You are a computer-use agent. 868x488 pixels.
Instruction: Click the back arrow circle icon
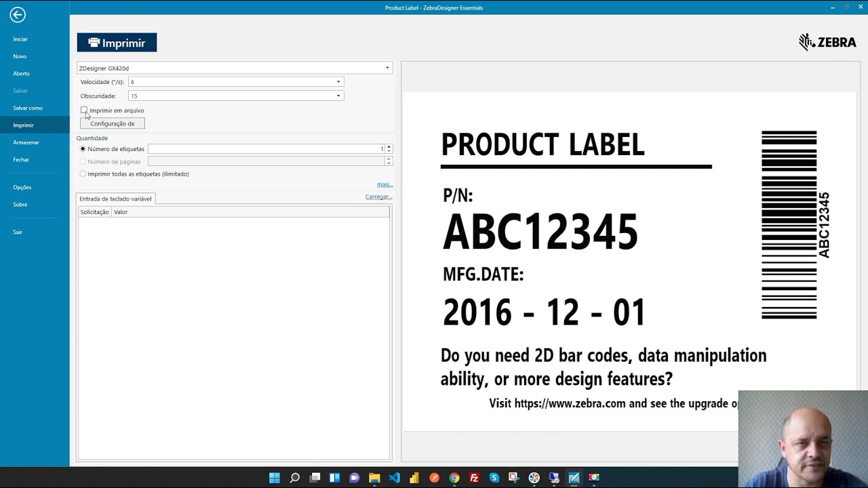tap(18, 15)
